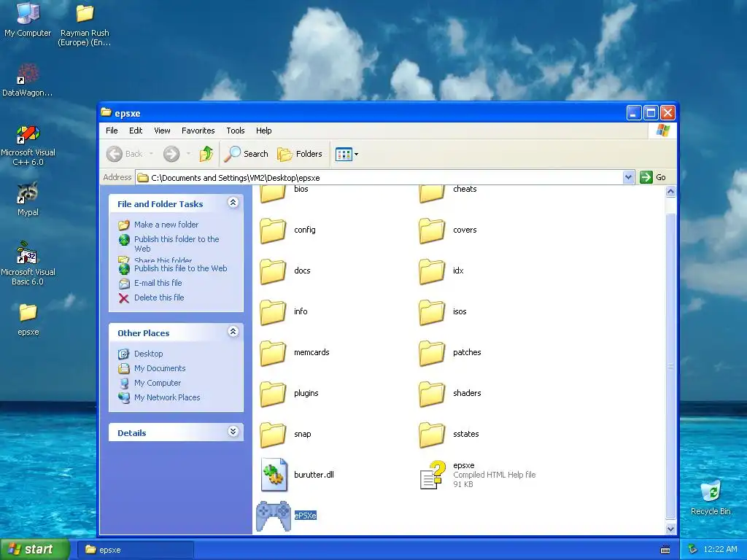The height and width of the screenshot is (560, 747).
Task: Click Publish this folder to the Web
Action: pyautogui.click(x=177, y=244)
